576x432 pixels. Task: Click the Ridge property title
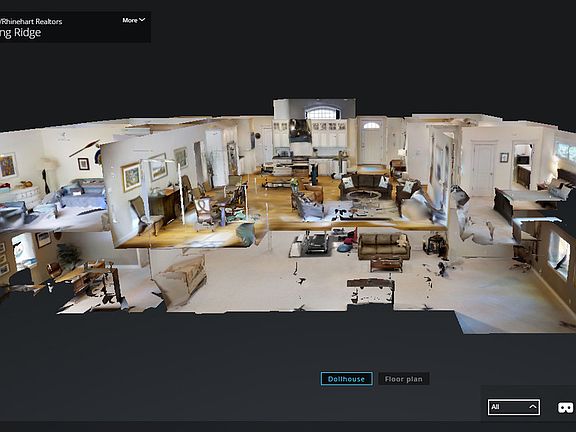coord(20,33)
